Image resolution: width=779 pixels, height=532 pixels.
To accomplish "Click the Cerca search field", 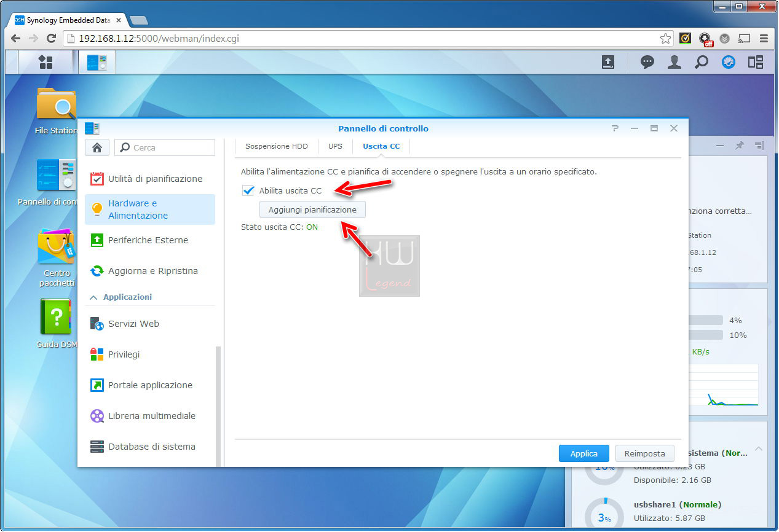I will [x=165, y=147].
